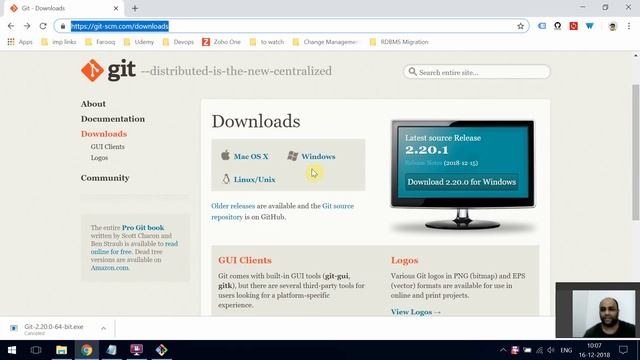Open the Git installer taskbar icon
The width and height of the screenshot is (640, 360).
click(x=162, y=350)
